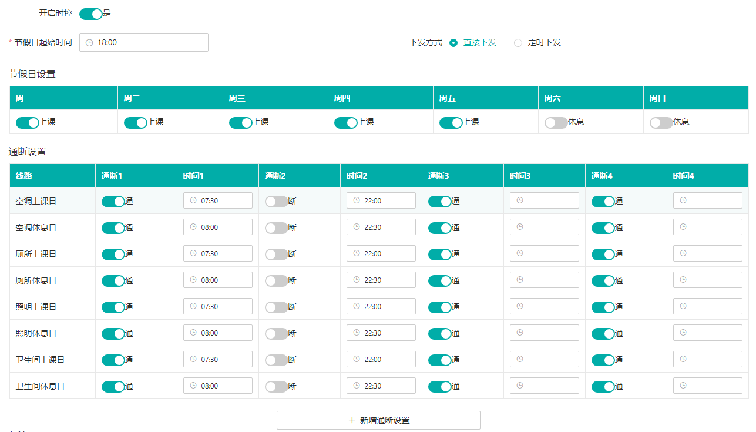Click clock icon in 空调上课日 时间1 field
Screen dimensions: 756x432
193,200
